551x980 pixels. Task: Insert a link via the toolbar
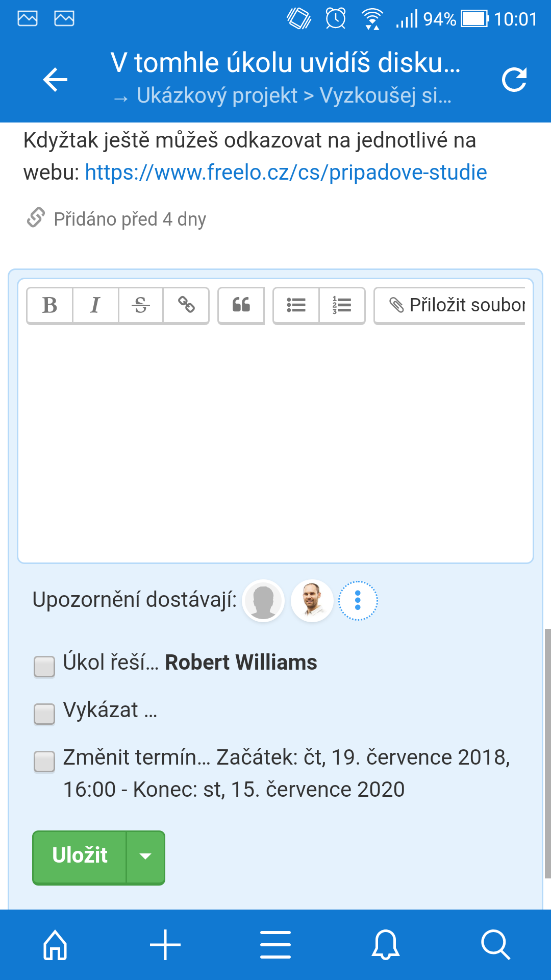click(x=186, y=305)
